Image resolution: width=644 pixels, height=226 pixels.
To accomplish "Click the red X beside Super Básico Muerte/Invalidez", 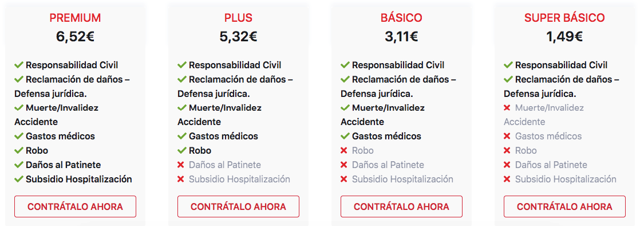I will point(507,108).
